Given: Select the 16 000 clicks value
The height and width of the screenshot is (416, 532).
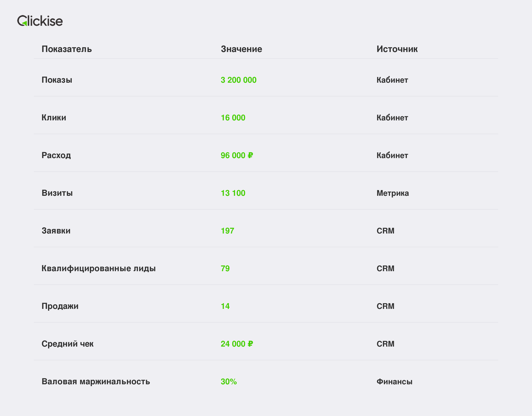Looking at the screenshot, I should (233, 118).
